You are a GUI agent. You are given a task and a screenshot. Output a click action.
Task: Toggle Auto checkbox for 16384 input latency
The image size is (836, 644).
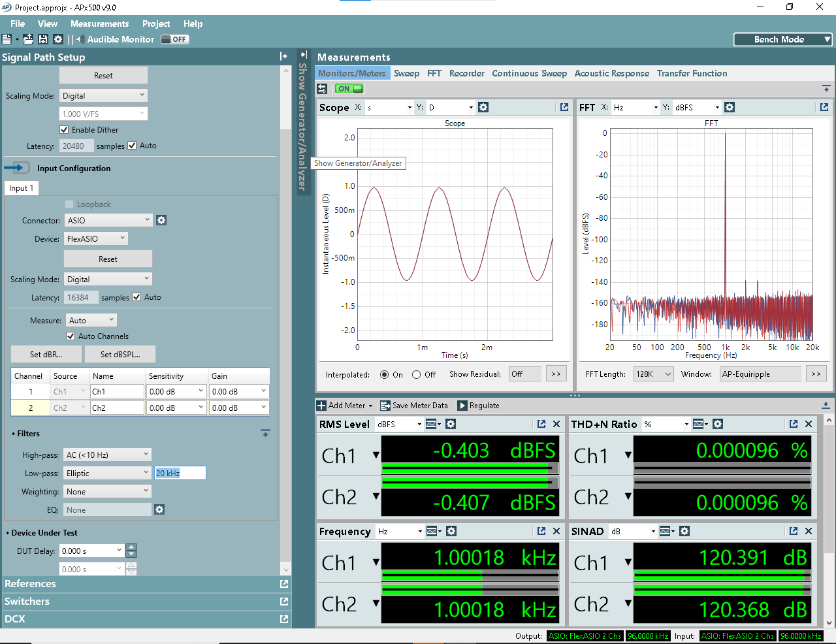point(137,297)
